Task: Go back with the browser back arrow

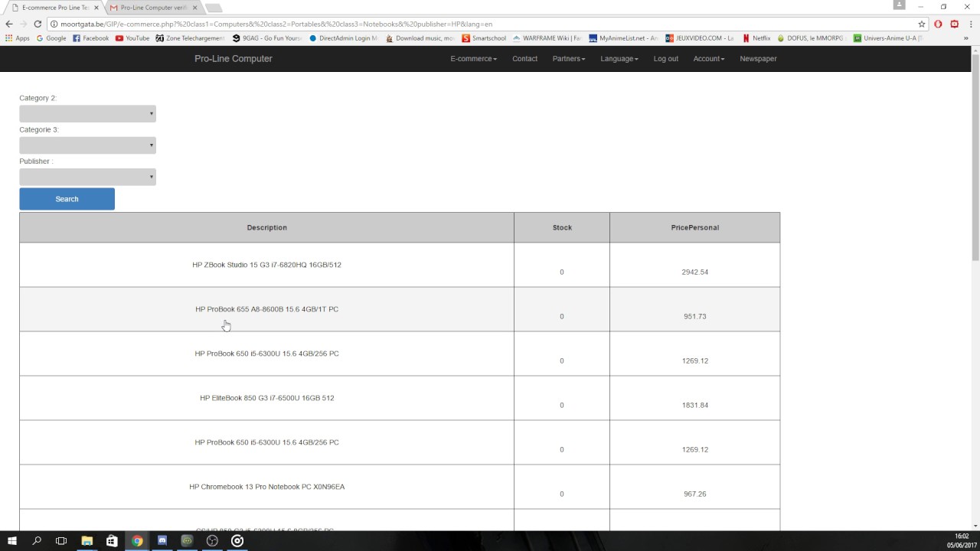Action: [x=9, y=24]
